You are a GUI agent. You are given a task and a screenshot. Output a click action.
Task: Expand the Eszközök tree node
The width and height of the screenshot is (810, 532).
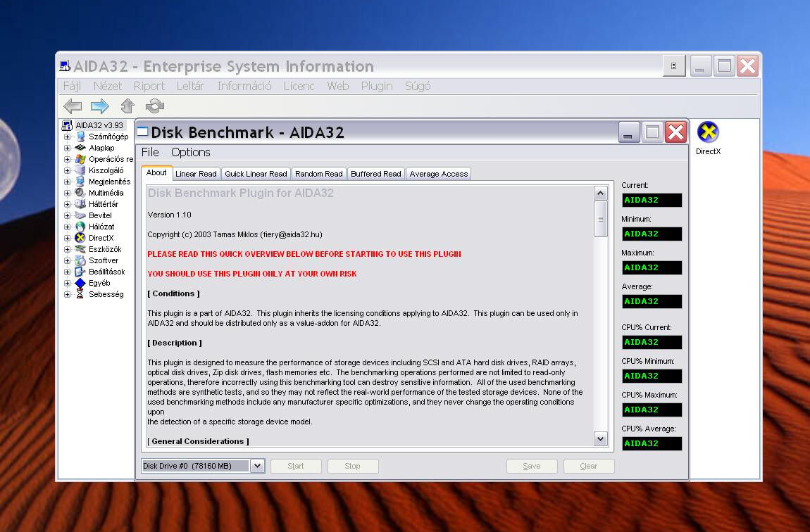[x=67, y=249]
